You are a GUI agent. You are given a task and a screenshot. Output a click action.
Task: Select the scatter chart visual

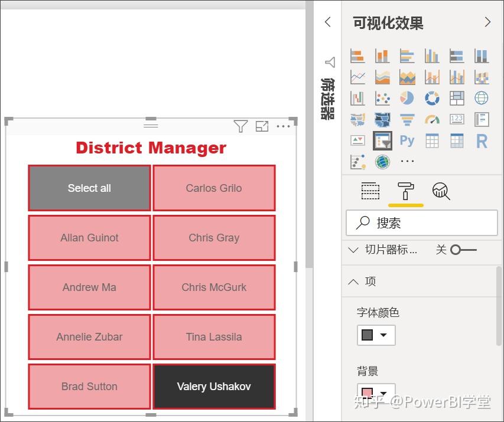click(x=382, y=99)
